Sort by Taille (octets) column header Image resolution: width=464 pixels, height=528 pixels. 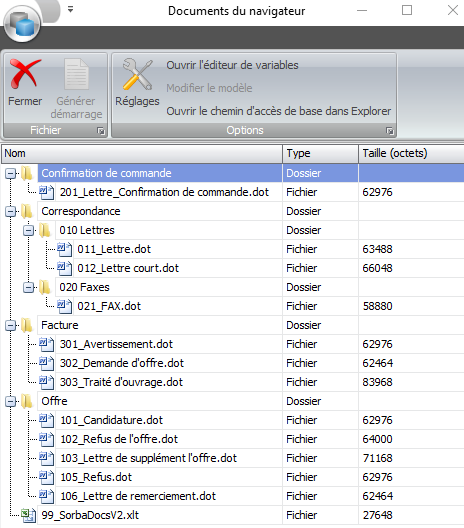pyautogui.click(x=411, y=153)
